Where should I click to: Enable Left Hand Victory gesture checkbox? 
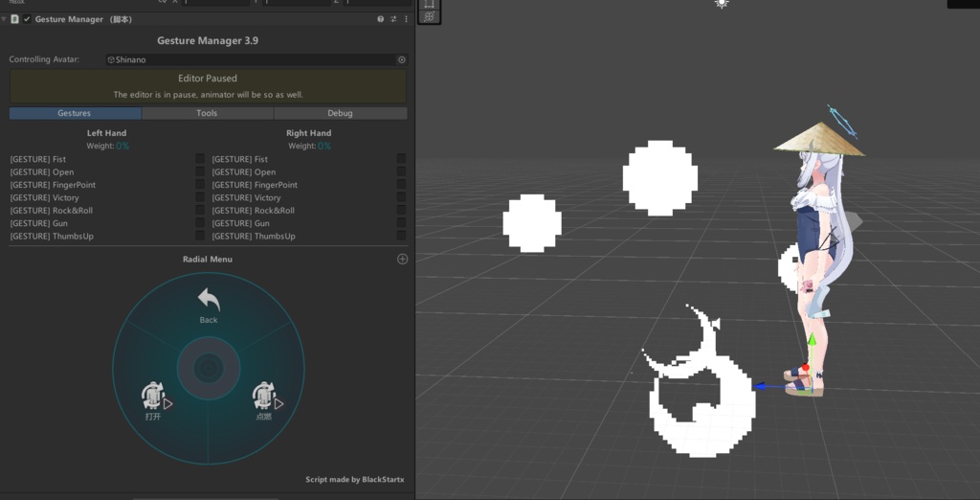click(200, 197)
